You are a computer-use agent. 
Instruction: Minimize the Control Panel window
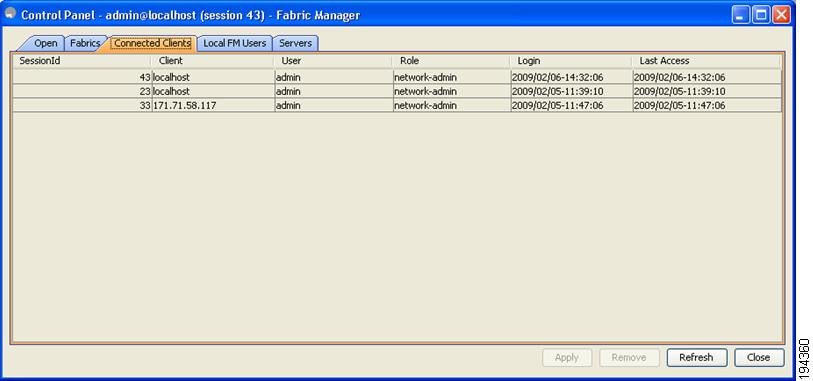click(741, 15)
